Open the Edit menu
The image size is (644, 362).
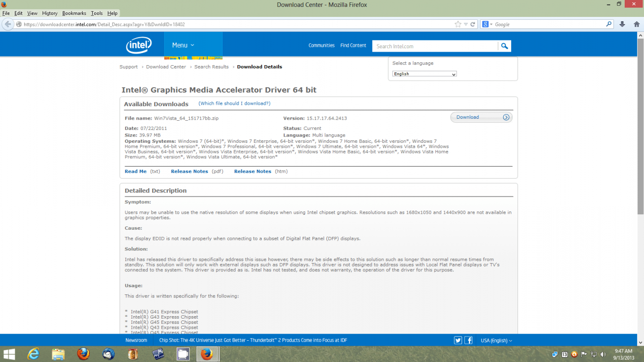click(x=18, y=13)
